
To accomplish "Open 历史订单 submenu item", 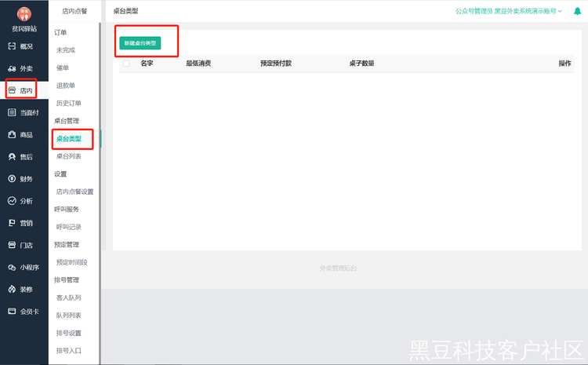I will pyautogui.click(x=69, y=103).
